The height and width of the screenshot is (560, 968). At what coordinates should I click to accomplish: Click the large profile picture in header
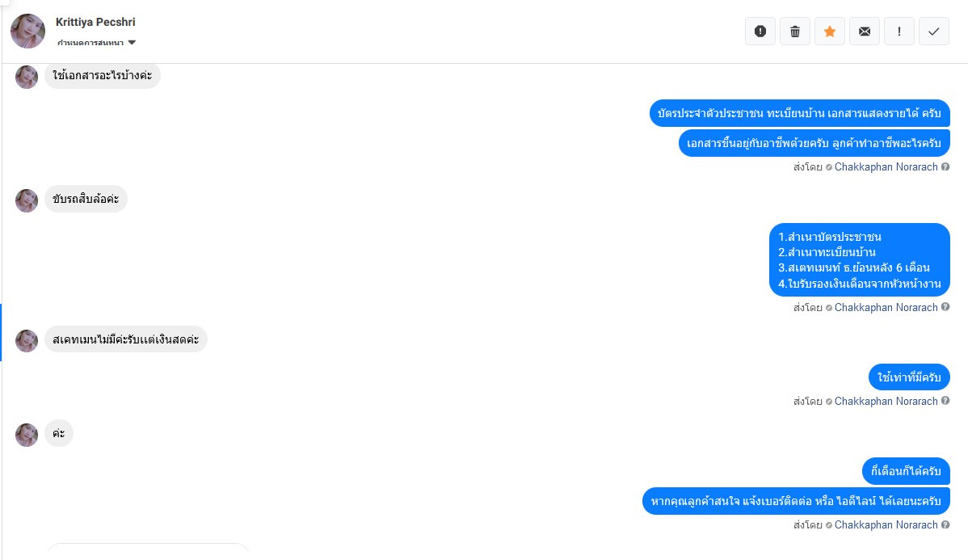click(27, 31)
